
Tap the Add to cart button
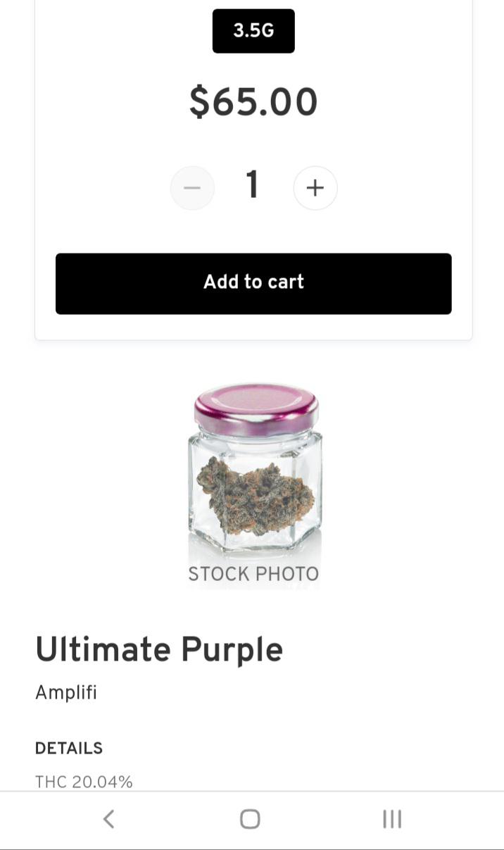point(253,283)
